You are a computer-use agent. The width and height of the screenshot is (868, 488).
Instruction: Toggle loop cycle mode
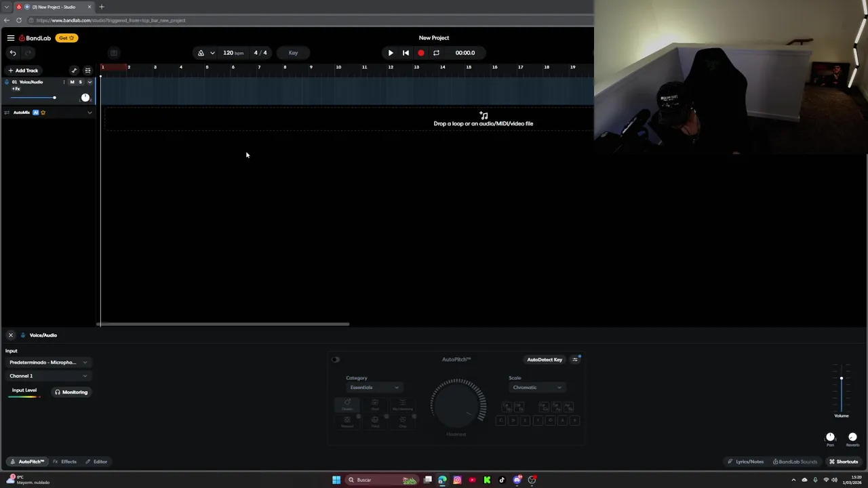click(x=436, y=53)
